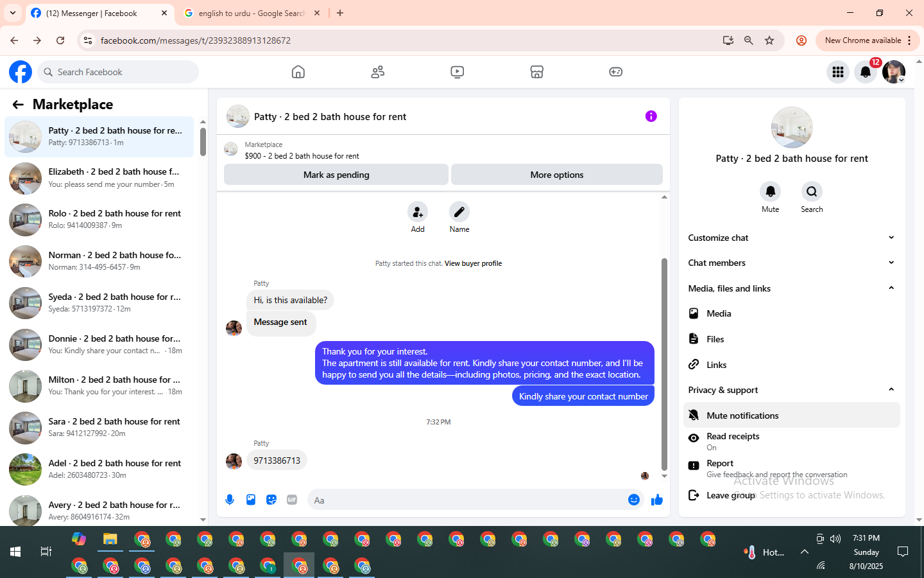Screen dimensions: 924x578
Task: Click the Facebook logo
Action: point(21,72)
